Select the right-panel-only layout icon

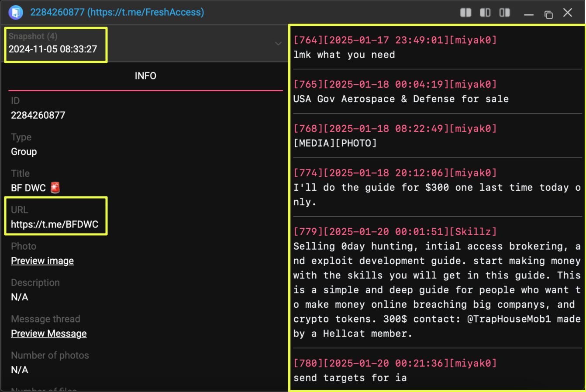(505, 13)
